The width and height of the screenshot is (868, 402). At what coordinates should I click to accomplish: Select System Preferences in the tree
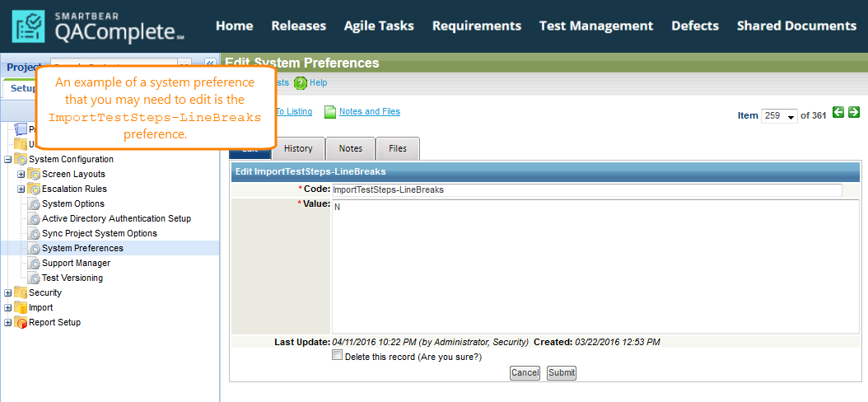pyautogui.click(x=82, y=249)
